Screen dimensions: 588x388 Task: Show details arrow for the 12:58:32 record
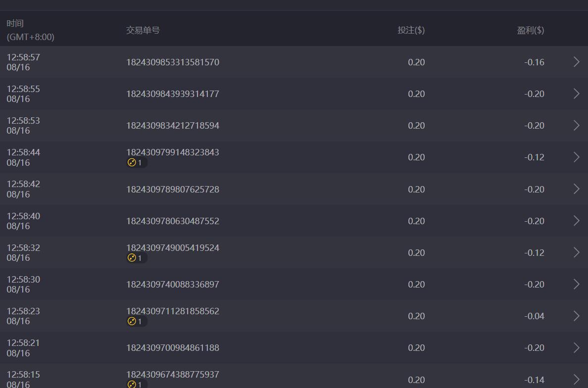576,252
